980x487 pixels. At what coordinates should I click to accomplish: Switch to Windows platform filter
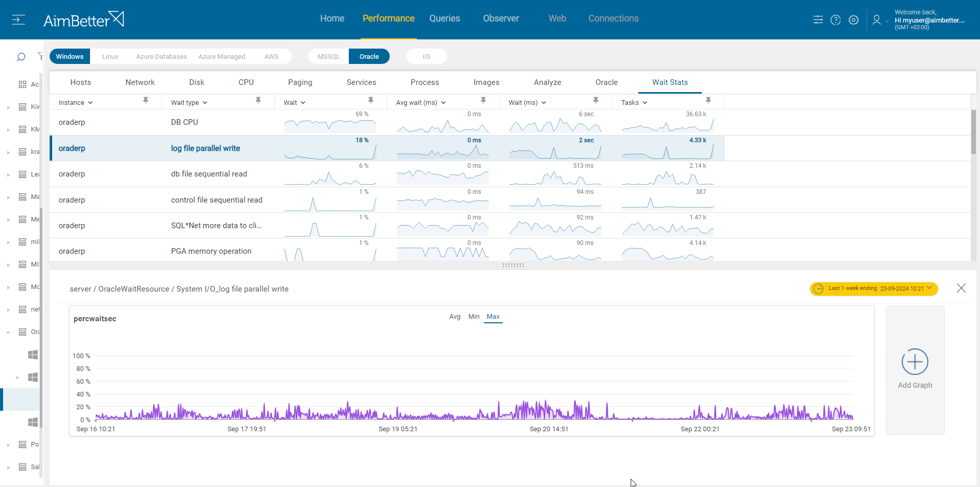[70, 56]
